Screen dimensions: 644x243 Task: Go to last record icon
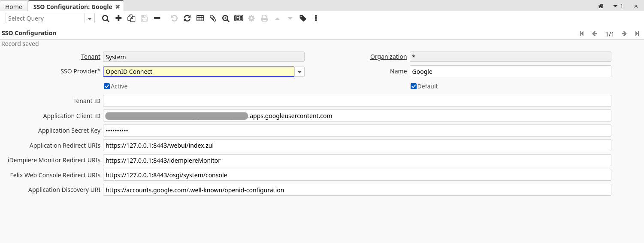point(637,33)
